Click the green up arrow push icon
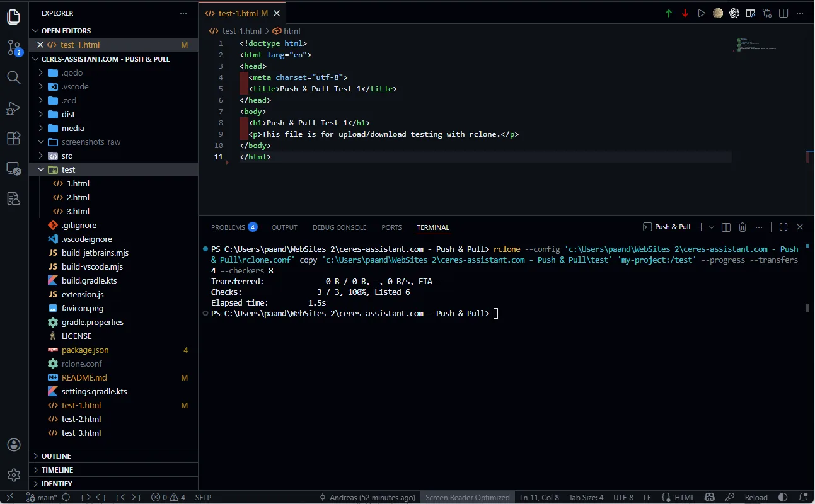Screen dimensions: 815x504 pyautogui.click(x=669, y=13)
